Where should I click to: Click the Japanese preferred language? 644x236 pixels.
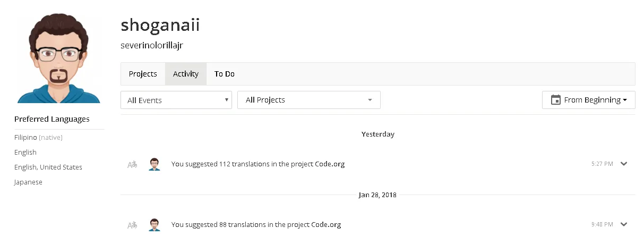click(28, 182)
